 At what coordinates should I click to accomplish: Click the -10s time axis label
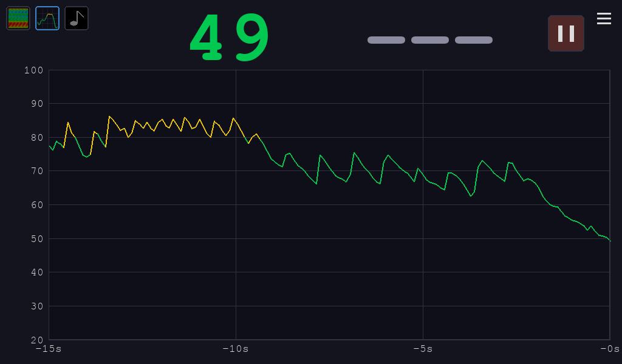[236, 349]
